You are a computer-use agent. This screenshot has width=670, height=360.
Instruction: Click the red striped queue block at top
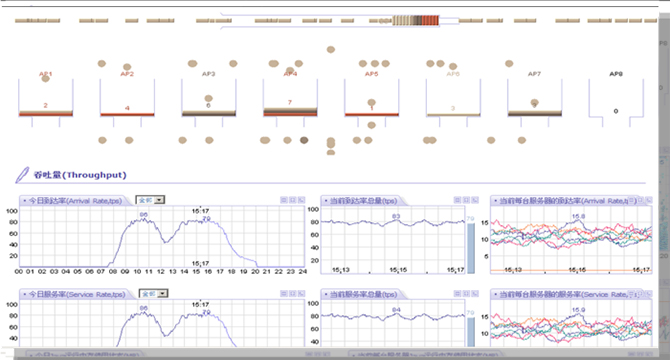tap(430, 20)
